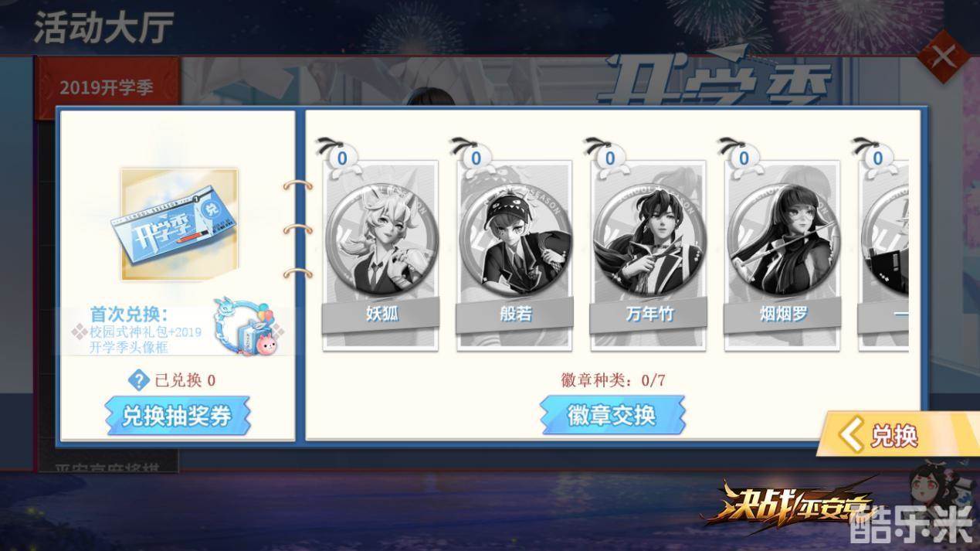Click the 兑换抽奖券 button
This screenshot has width=980, height=551.
tap(178, 416)
